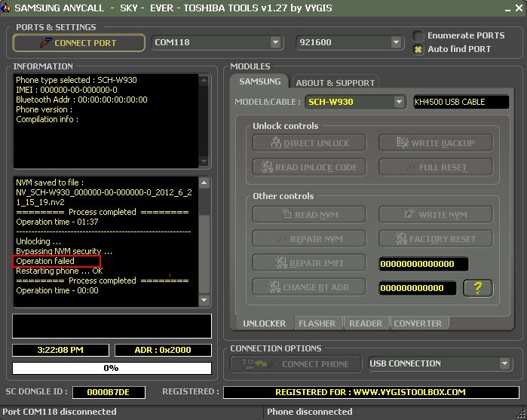Viewport: 527px width, 420px height.
Task: Click the REGISTERED FOR WWW.VYGISTOOLBOX.COM field
Action: [371, 392]
